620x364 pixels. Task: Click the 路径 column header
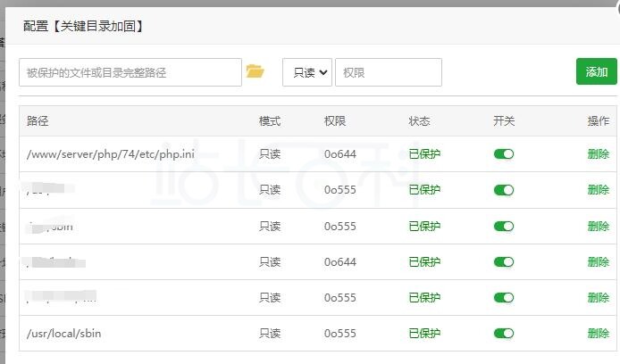[38, 121]
